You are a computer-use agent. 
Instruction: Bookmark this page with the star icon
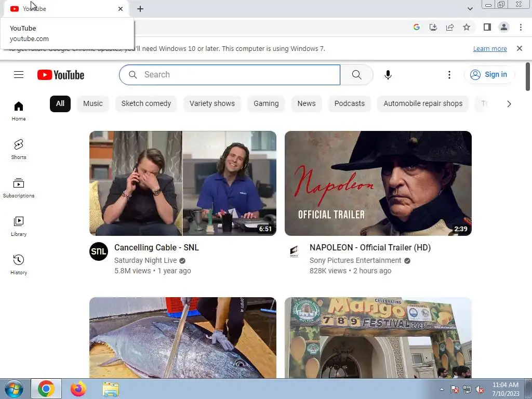[x=467, y=27]
